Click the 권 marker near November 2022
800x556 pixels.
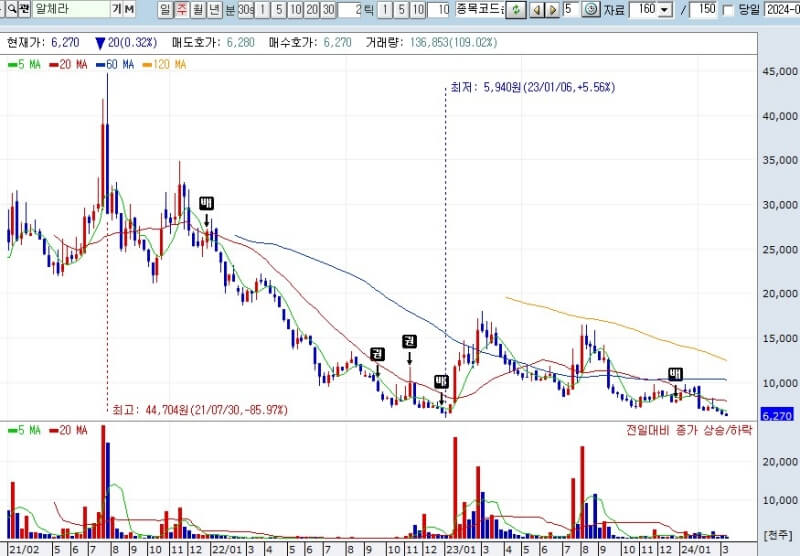coord(409,341)
